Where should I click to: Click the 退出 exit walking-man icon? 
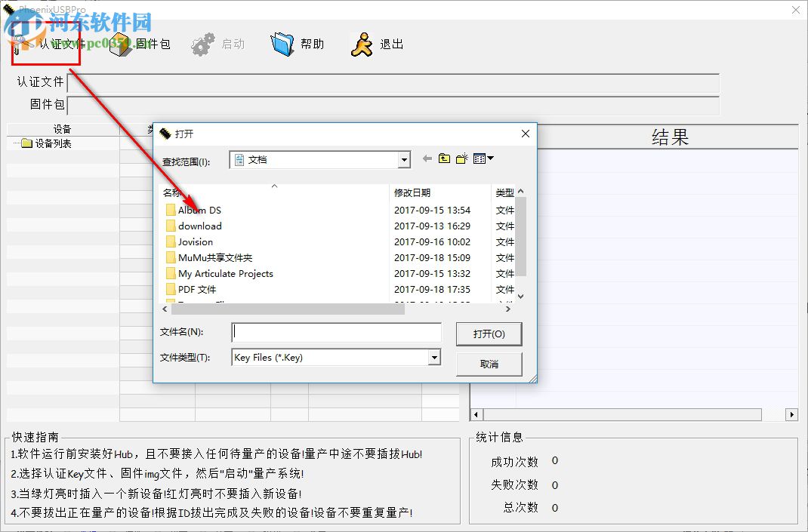coord(360,43)
